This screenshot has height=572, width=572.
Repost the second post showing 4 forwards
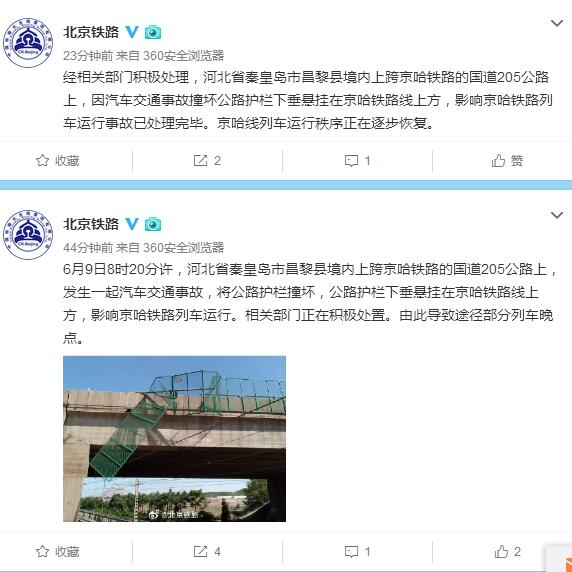tap(207, 552)
